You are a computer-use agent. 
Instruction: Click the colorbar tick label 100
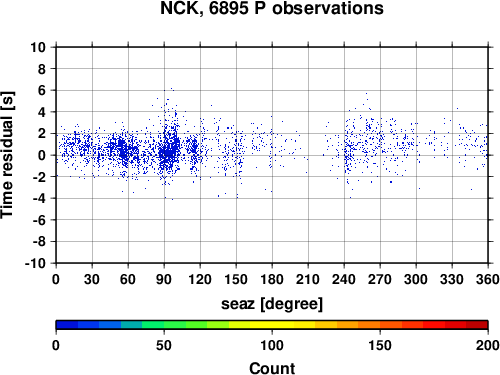click(x=272, y=345)
